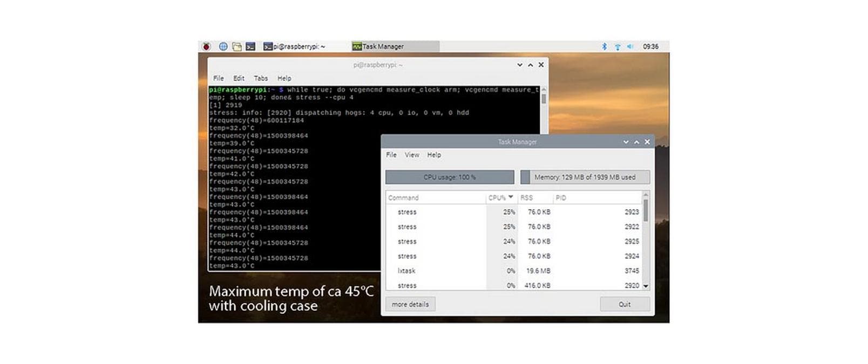Viewport: 868px width, 364px height.
Task: Open the volume speaker tray icon
Action: [x=630, y=47]
